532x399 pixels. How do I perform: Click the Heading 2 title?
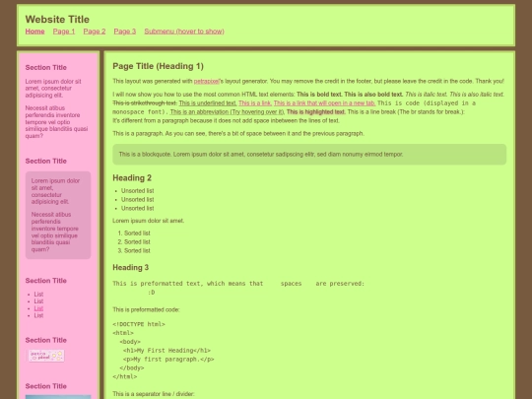coord(132,177)
